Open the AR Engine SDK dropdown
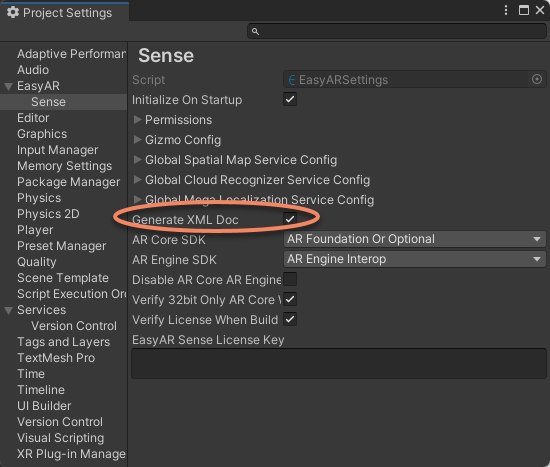Image resolution: width=550 pixels, height=467 pixels. pyautogui.click(x=414, y=259)
